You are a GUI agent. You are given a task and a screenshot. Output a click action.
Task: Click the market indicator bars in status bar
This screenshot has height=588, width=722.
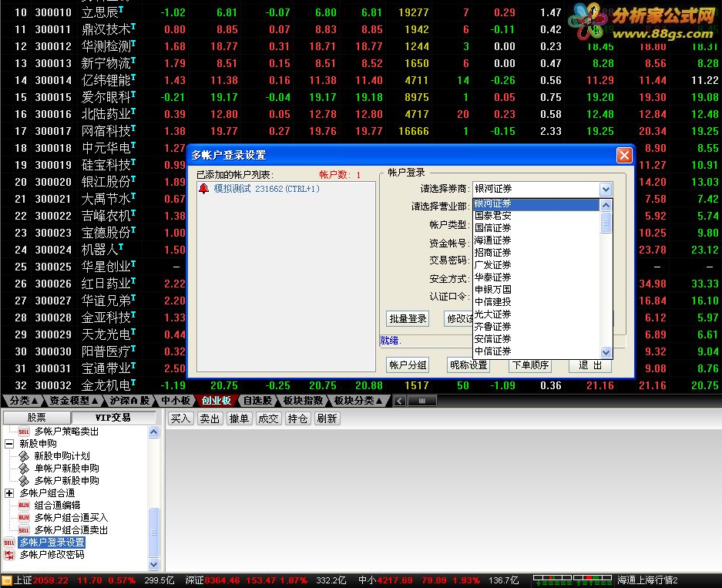pos(573,580)
